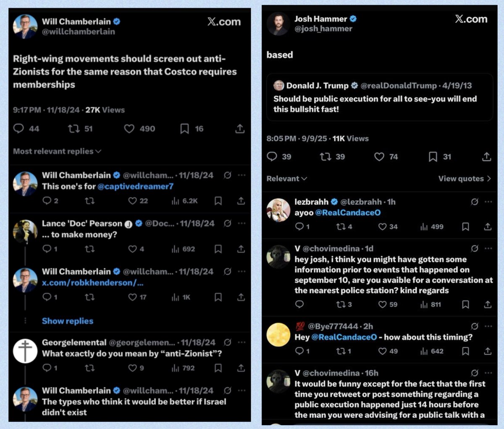
Task: Like Will Chamberlain's Costco memberships post
Action: tap(129, 128)
